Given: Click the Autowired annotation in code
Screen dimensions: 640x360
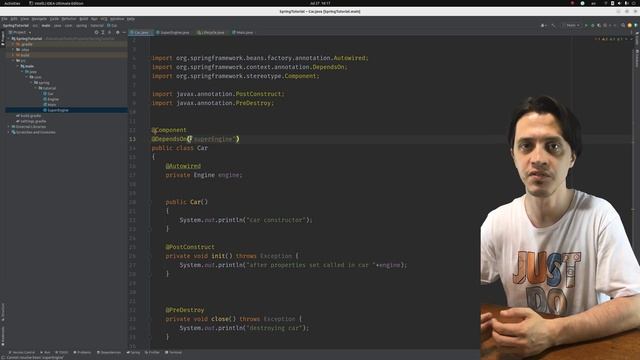Looking at the screenshot, I should [x=183, y=166].
